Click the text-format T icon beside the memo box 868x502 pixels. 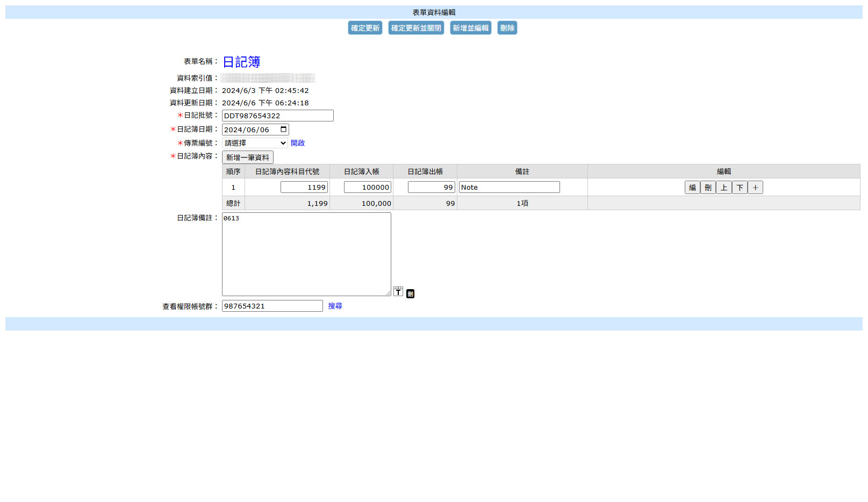click(398, 291)
